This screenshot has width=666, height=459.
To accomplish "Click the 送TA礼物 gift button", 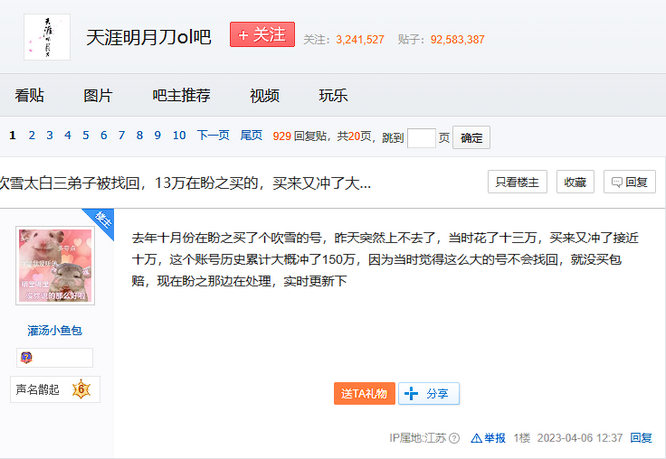I will [x=365, y=393].
